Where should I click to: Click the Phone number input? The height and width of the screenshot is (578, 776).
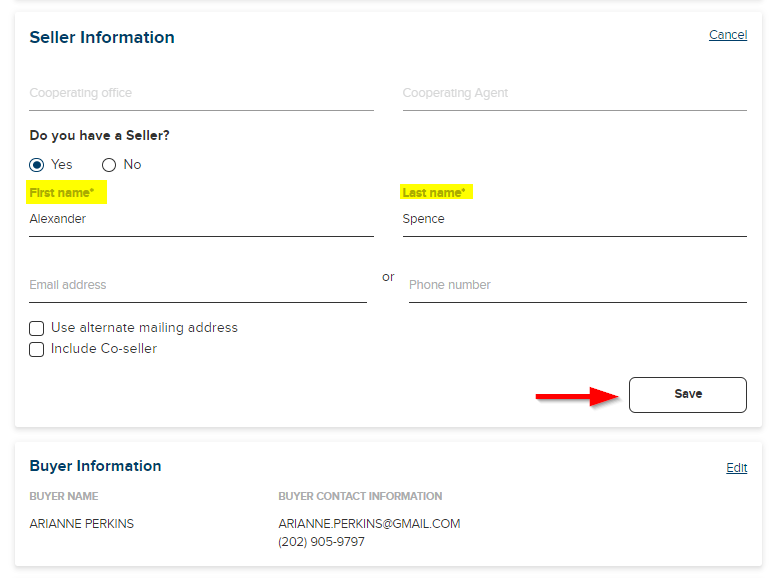click(x=578, y=285)
